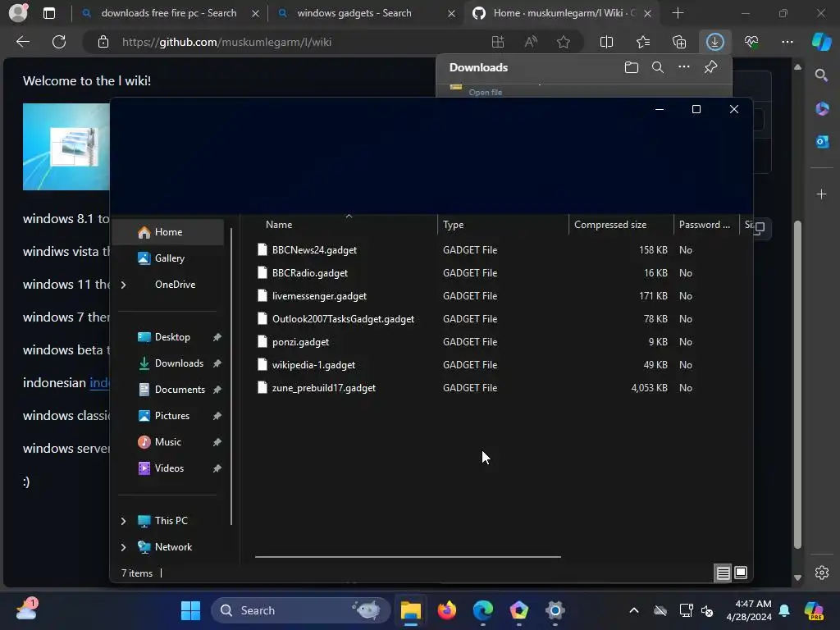This screenshot has height=630, width=840.
Task: Click the taskbar Search box
Action: pyautogui.click(x=300, y=610)
